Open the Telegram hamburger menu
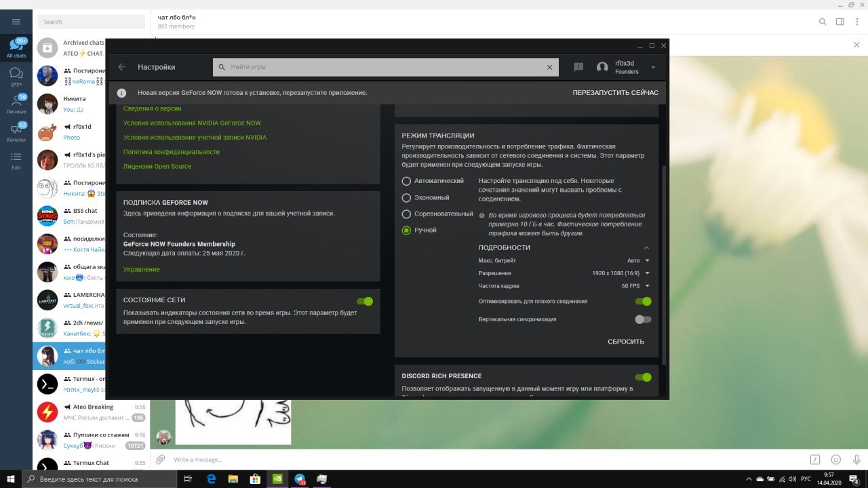Viewport: 868px width, 488px height. click(16, 22)
